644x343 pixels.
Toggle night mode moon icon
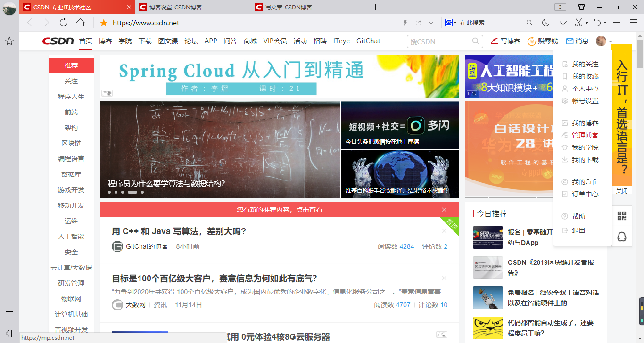pos(546,23)
